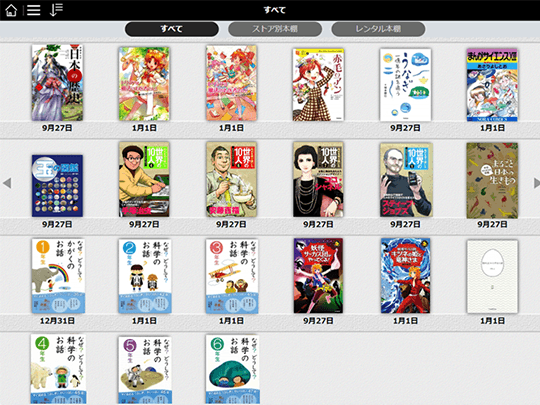The height and width of the screenshot is (405, 540).
Task: Open the 2年生 科学のお話 book
Action: [x=145, y=276]
